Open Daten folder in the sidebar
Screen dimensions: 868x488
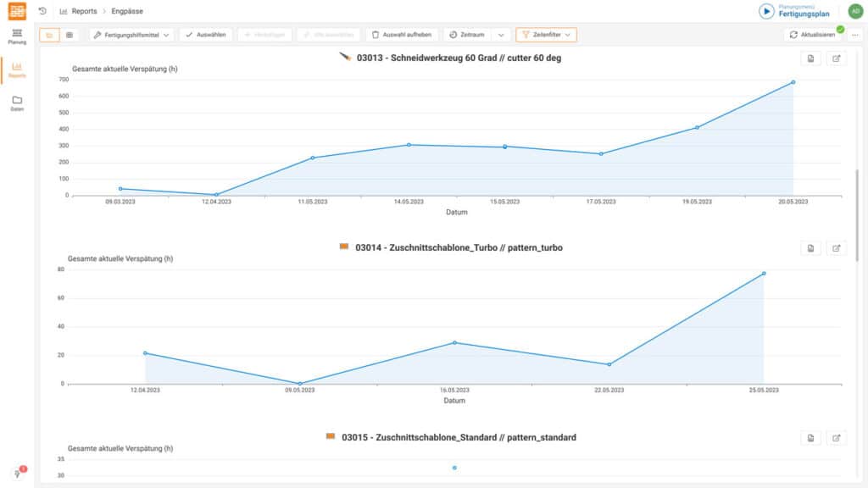click(x=17, y=103)
